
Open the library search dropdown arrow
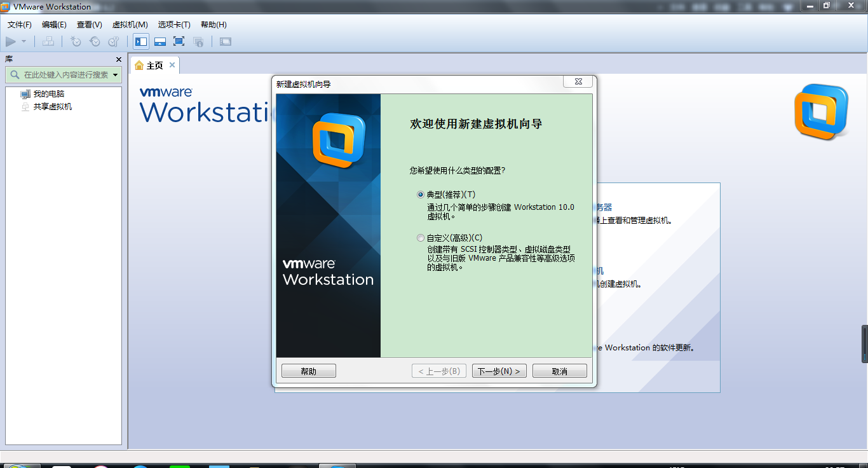tap(116, 75)
